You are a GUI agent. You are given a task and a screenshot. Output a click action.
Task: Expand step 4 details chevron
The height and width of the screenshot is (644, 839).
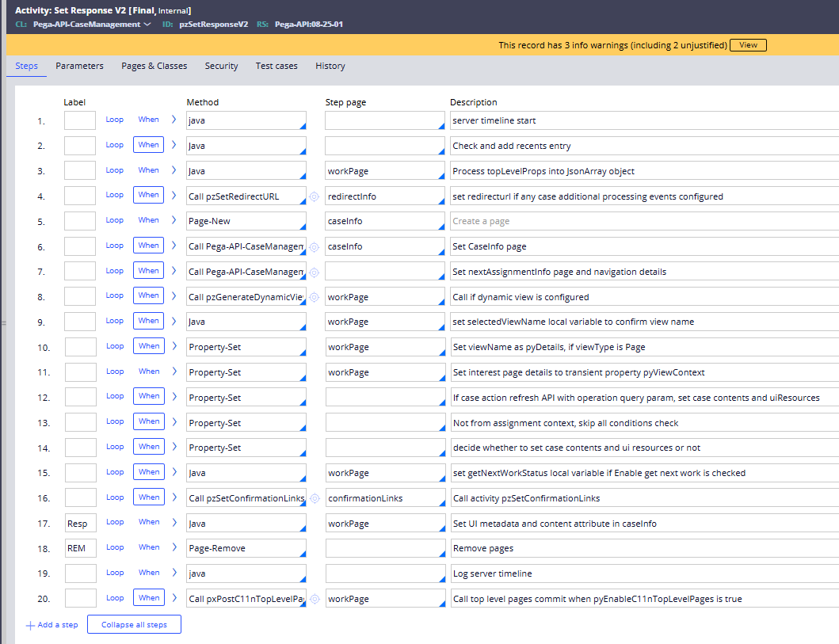click(x=174, y=195)
